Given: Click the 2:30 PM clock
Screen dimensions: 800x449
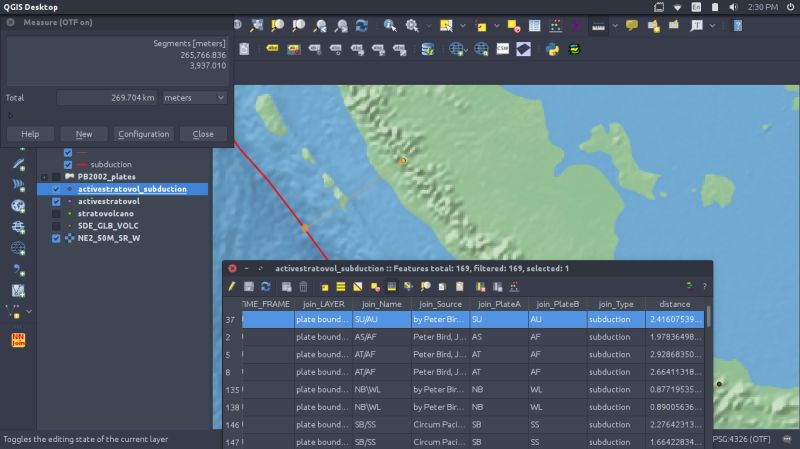Looking at the screenshot, I should pos(763,7).
